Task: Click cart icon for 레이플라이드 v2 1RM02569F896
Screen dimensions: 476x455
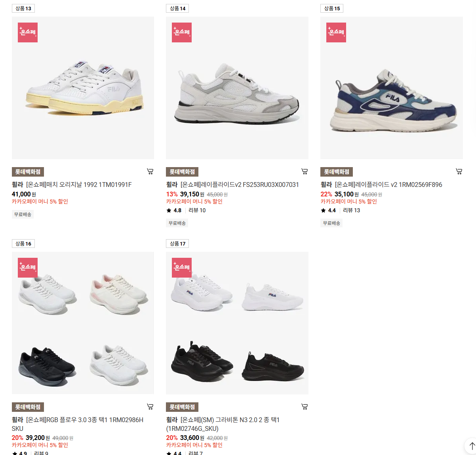Action: click(459, 171)
